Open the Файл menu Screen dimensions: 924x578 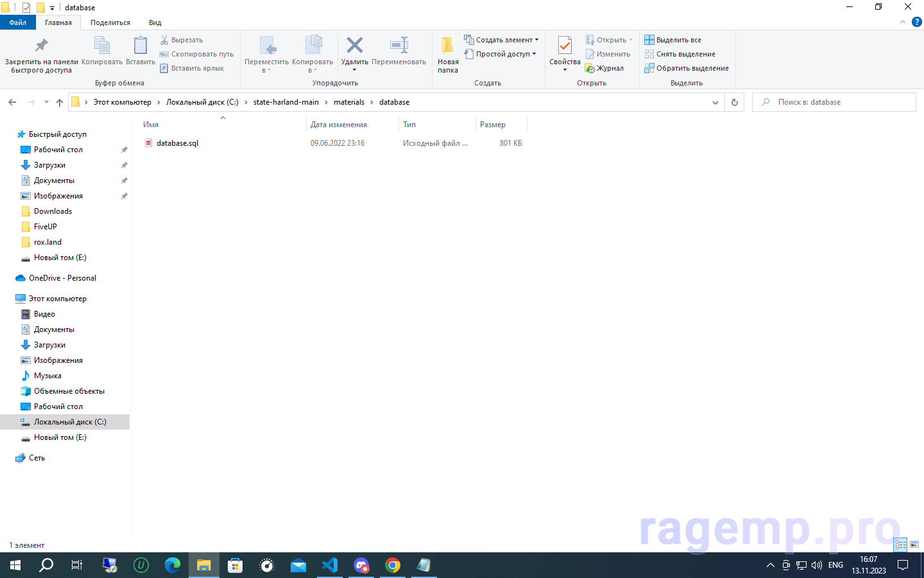click(x=18, y=22)
